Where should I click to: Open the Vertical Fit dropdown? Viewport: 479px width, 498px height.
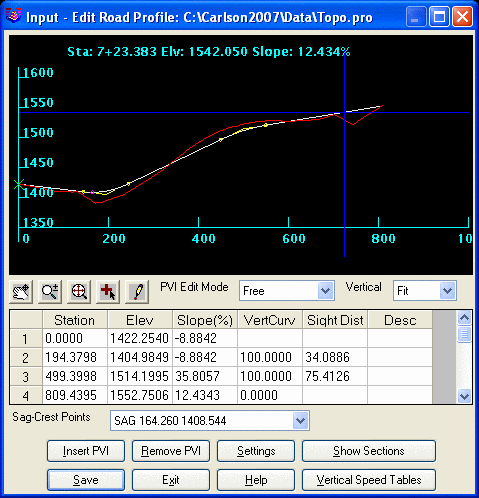point(425,291)
